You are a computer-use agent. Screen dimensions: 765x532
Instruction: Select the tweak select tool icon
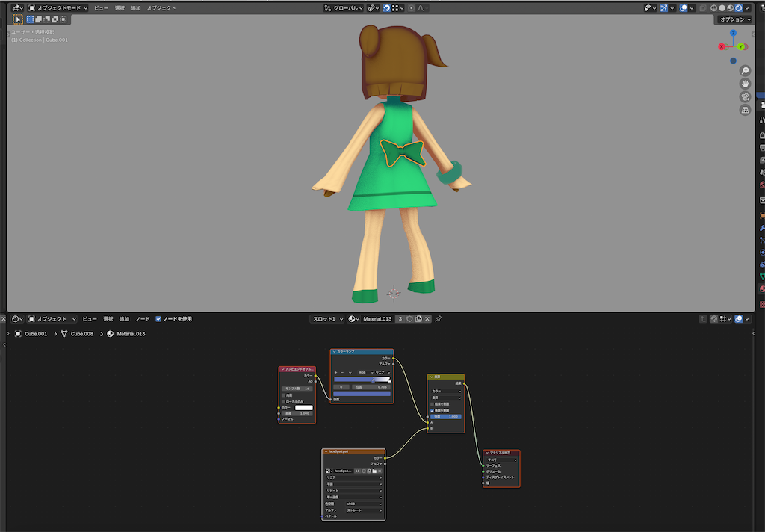click(18, 19)
